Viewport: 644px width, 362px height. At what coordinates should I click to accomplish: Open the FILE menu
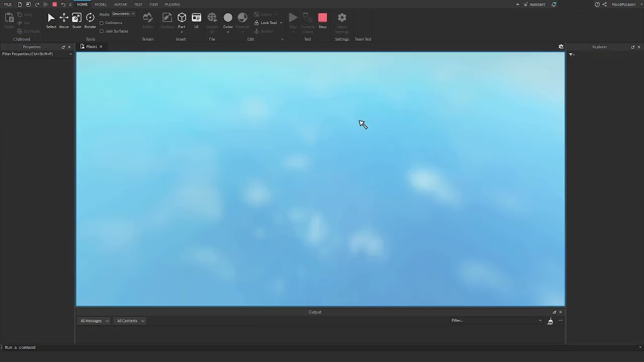(8, 5)
